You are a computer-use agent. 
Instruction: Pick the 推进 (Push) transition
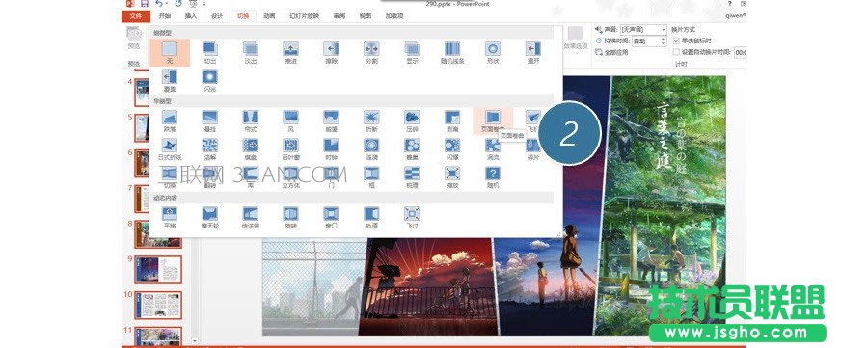point(290,53)
